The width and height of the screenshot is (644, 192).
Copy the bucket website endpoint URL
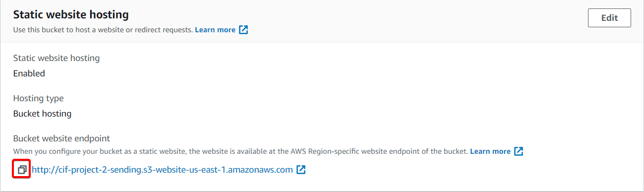pos(22,170)
